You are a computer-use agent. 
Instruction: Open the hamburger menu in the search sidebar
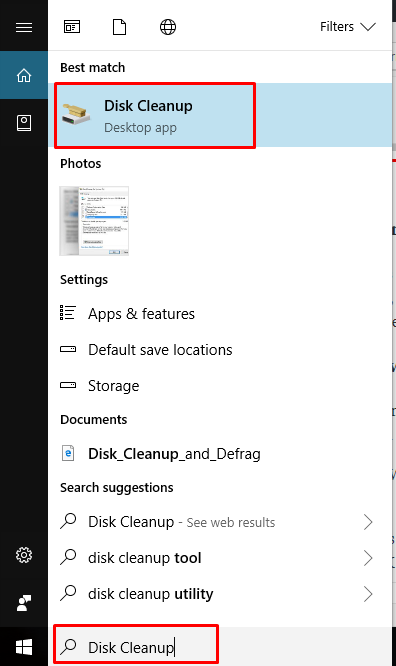[24, 27]
